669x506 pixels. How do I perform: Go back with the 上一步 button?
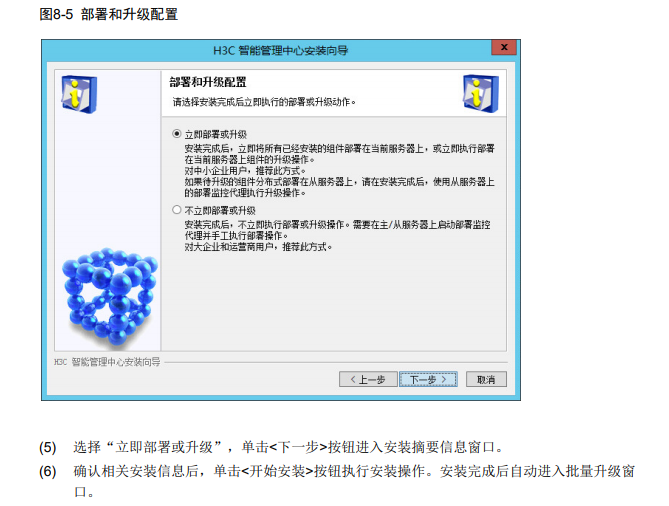pyautogui.click(x=368, y=379)
